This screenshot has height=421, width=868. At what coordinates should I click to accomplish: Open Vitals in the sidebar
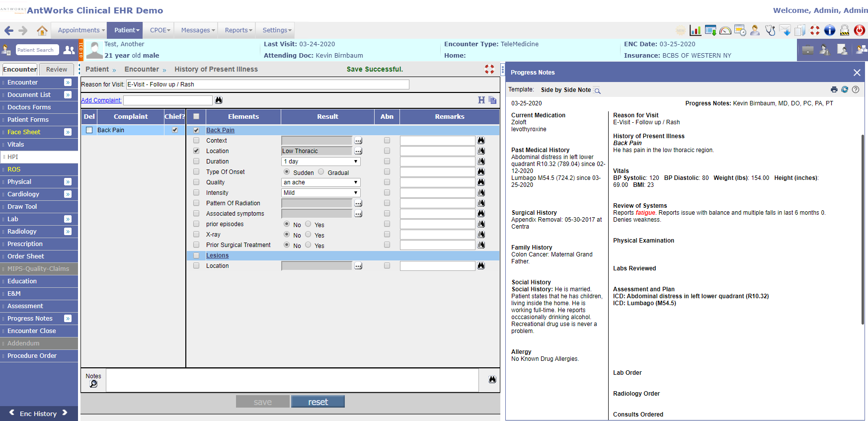coord(39,145)
